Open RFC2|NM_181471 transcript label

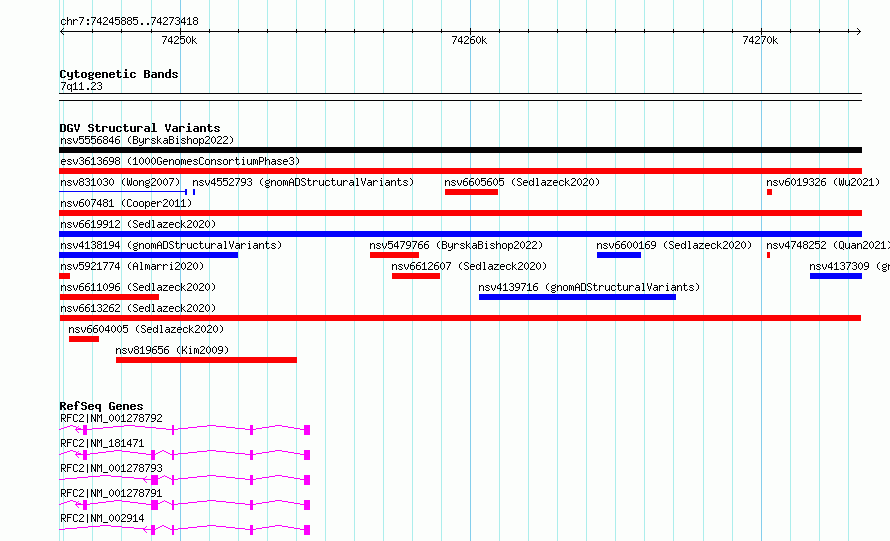102,443
